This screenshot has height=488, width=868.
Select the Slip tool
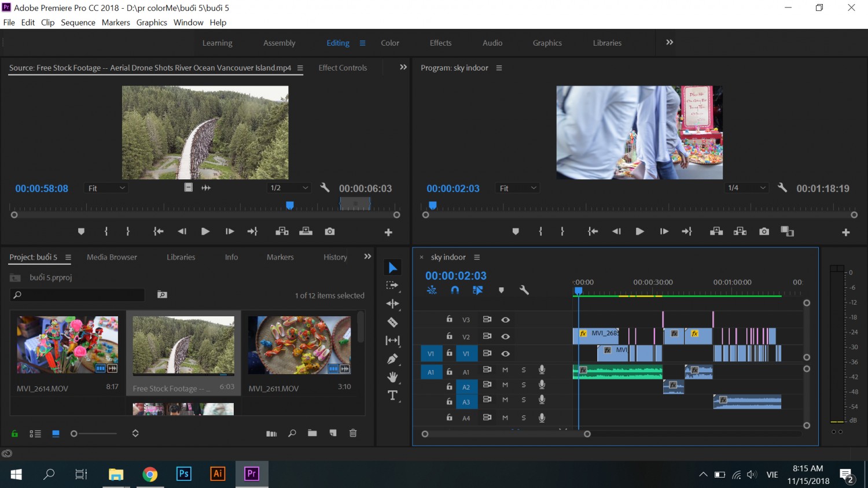tap(392, 341)
